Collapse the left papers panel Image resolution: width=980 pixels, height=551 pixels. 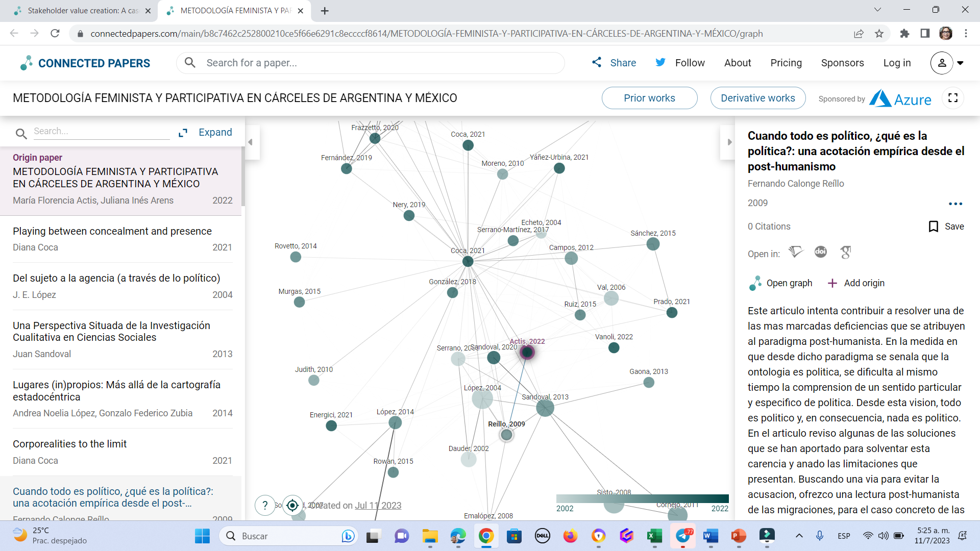pyautogui.click(x=251, y=143)
